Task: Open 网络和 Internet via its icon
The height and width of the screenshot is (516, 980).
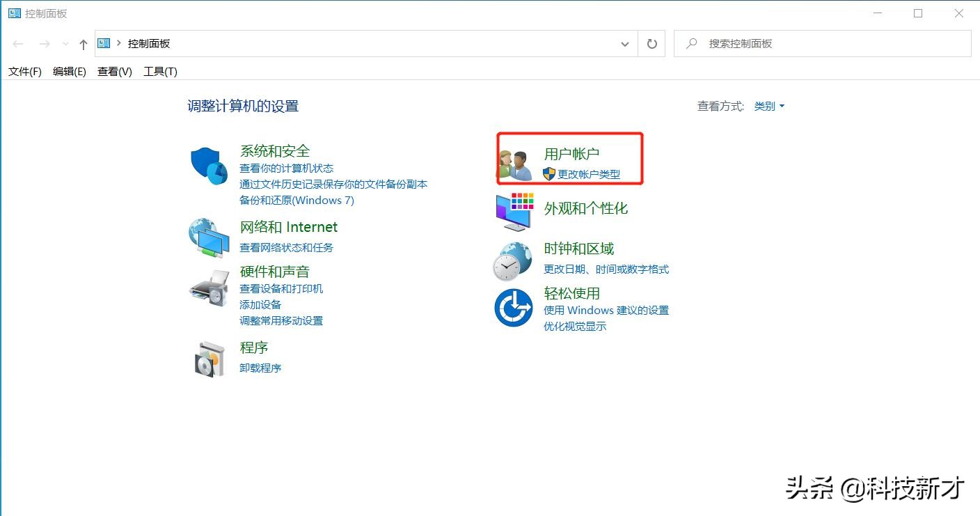Action: tap(209, 237)
